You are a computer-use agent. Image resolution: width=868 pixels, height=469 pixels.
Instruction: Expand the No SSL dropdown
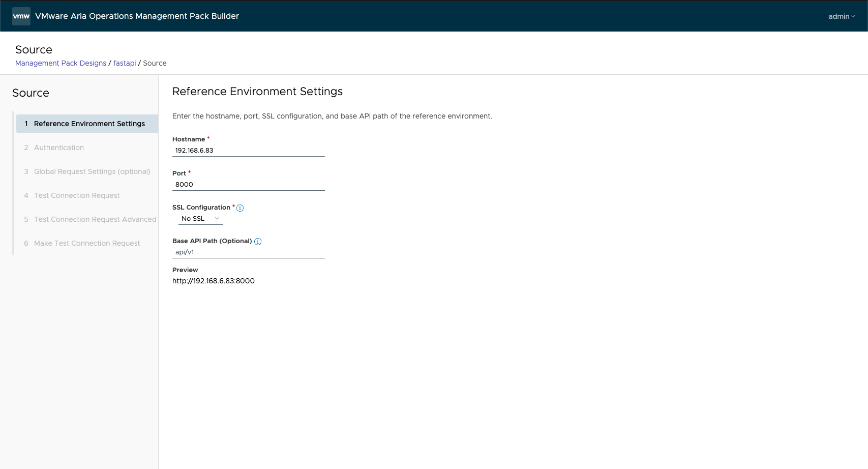click(200, 219)
